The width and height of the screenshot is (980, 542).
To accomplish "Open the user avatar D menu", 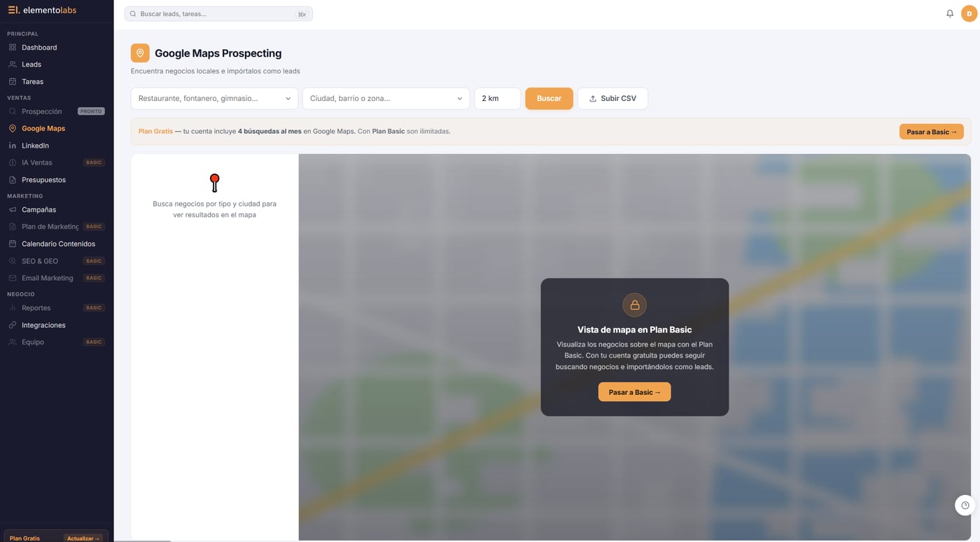I will pyautogui.click(x=969, y=13).
